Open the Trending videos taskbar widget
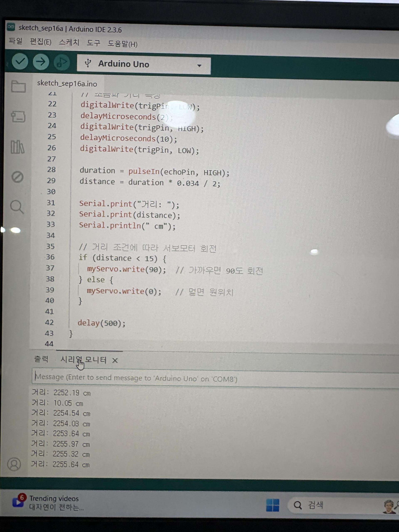This screenshot has height=532, width=399. [x=48, y=503]
